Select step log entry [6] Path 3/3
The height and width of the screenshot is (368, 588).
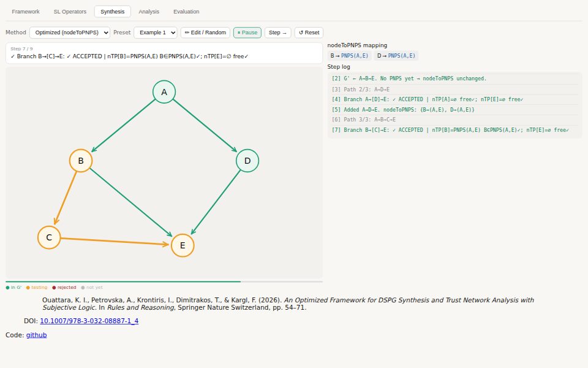pos(454,120)
